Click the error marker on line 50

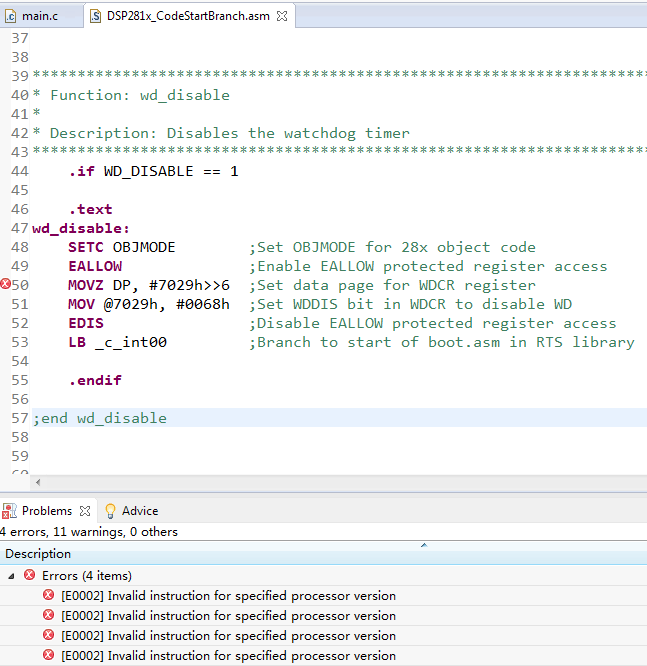pos(6,285)
